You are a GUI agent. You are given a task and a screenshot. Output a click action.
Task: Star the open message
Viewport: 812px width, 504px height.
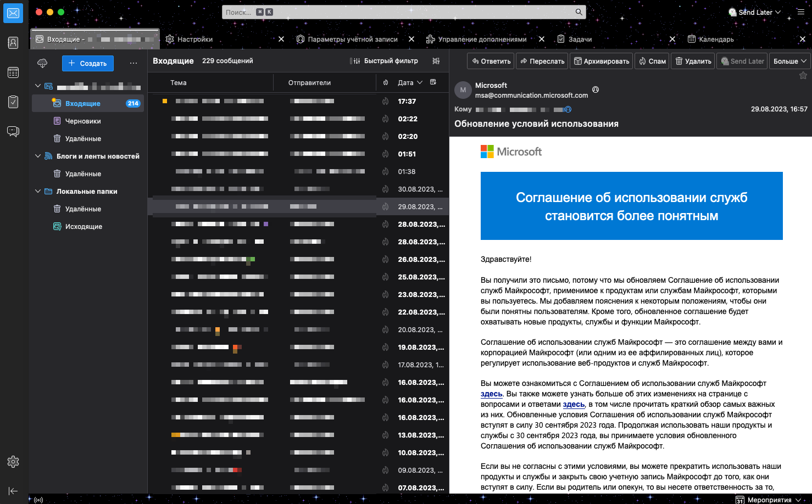pos(803,76)
